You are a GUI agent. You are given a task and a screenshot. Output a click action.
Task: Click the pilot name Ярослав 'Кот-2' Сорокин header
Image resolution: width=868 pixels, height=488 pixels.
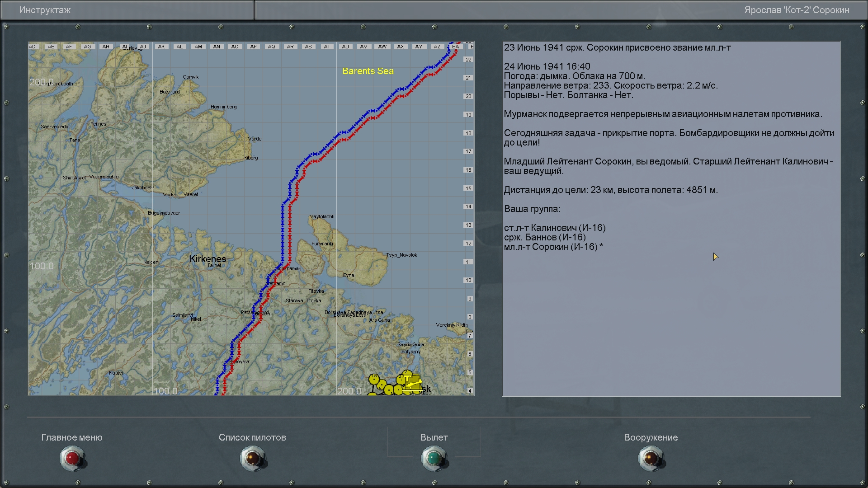[x=797, y=10]
